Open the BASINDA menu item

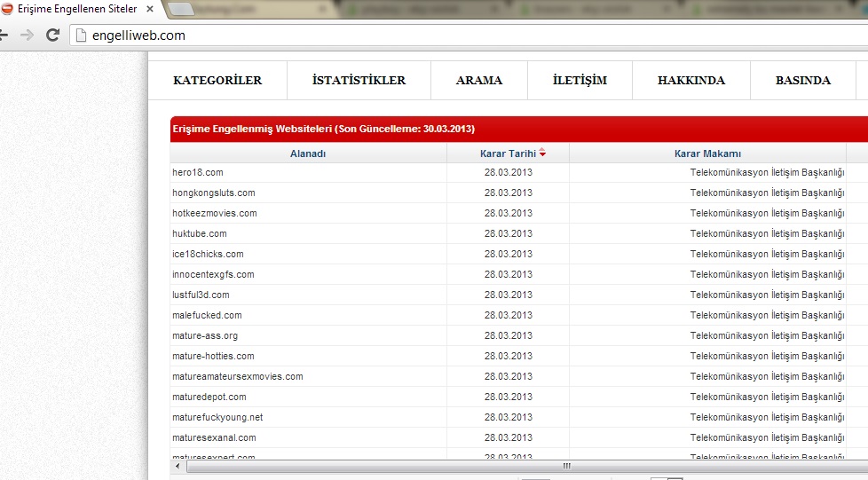pyautogui.click(x=802, y=80)
